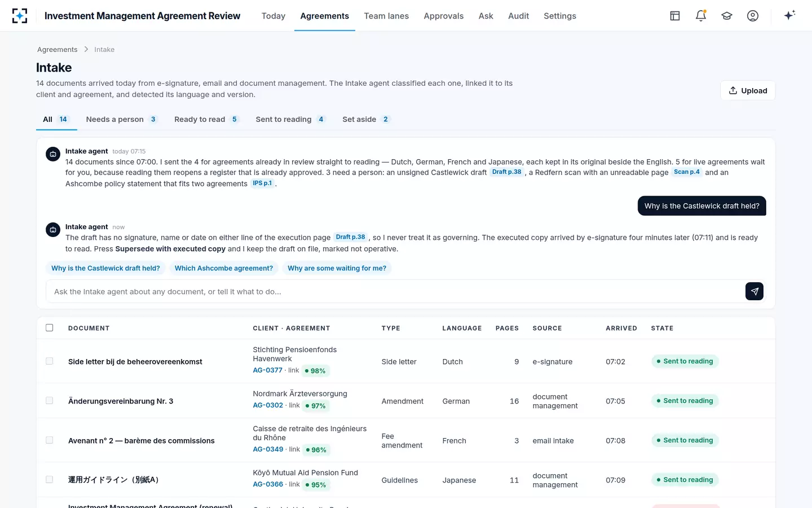Focus the Ask the Intake agent input
Screen dimensions: 812x508
[x=396, y=291]
